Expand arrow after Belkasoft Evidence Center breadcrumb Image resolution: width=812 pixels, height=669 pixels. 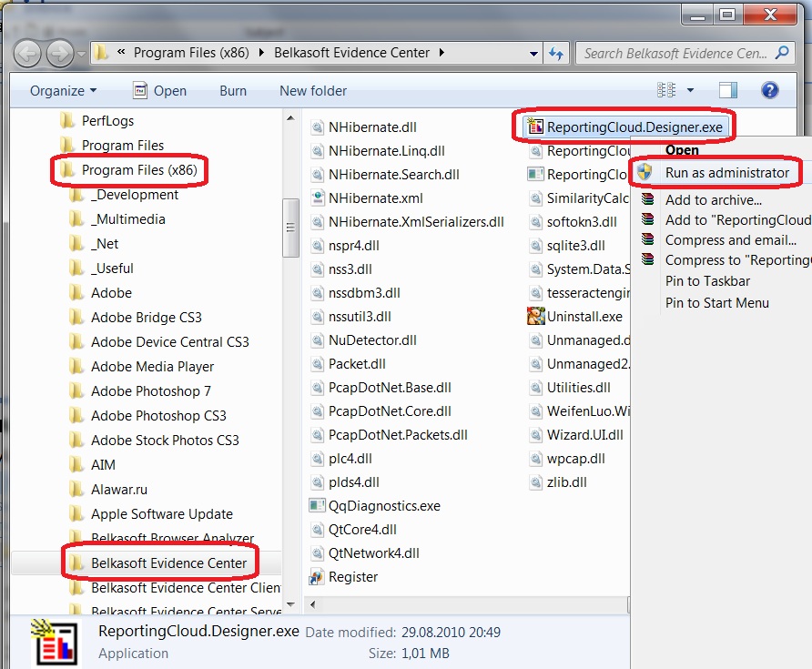(442, 53)
